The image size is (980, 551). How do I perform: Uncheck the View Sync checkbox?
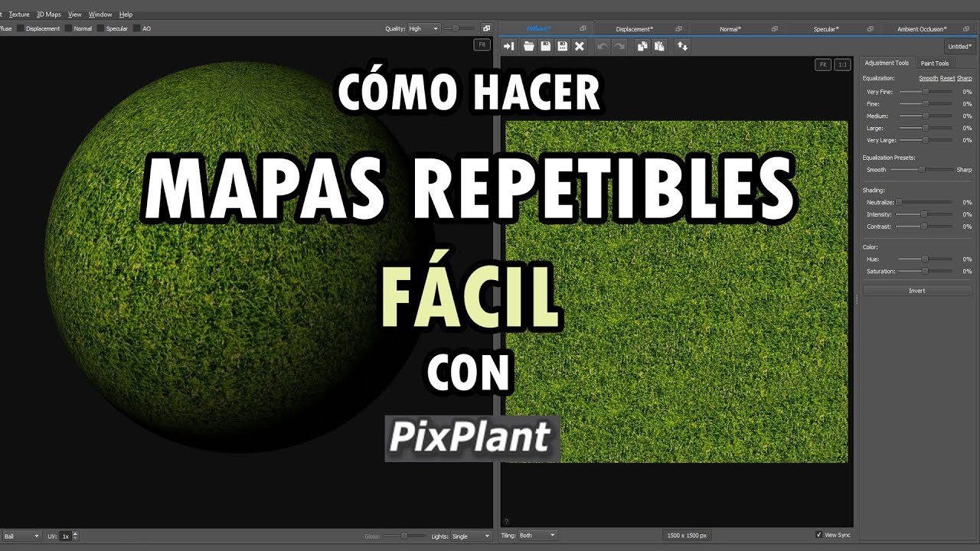tap(819, 535)
